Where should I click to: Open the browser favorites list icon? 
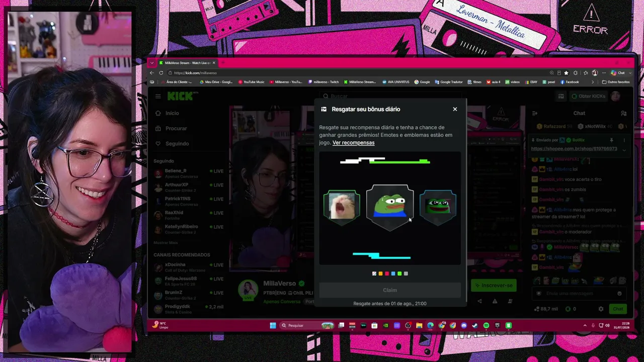point(585,73)
